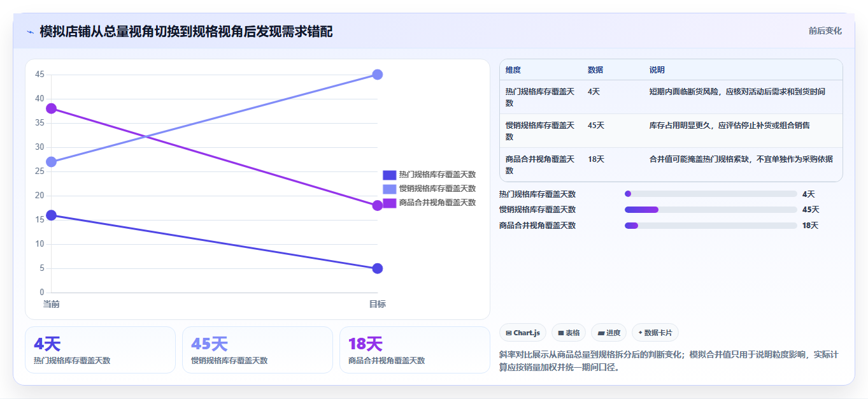Toggle 热门规格库存覆盖天数 legend color box
Screen dimensions: 868x399
(x=389, y=175)
